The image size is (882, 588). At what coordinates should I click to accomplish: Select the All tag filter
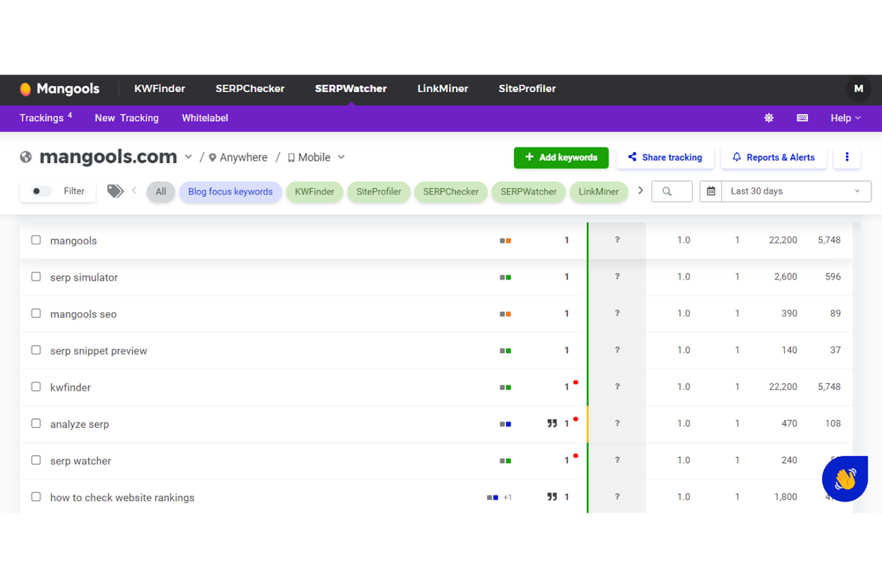(161, 192)
